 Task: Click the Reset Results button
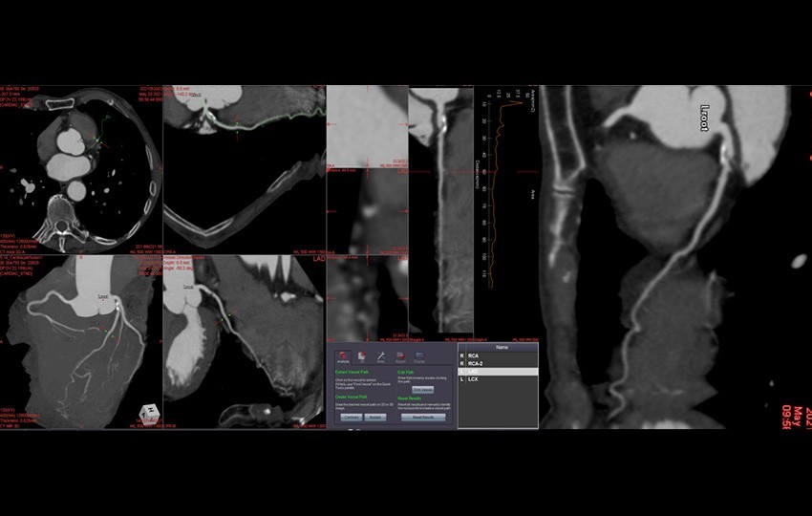pos(422,418)
